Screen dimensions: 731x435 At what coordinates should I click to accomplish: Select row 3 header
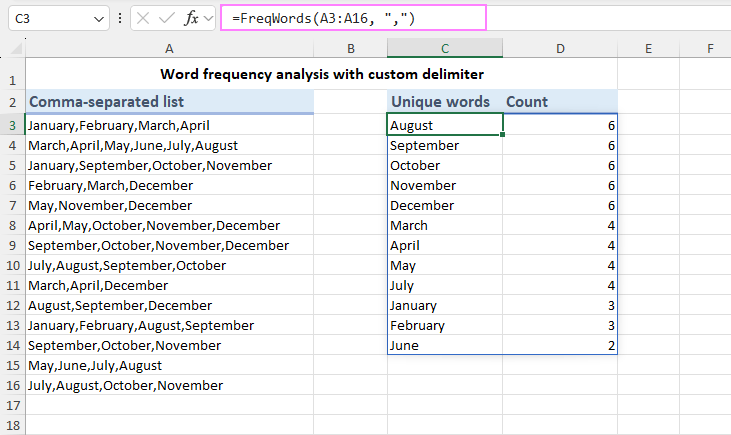(13, 125)
